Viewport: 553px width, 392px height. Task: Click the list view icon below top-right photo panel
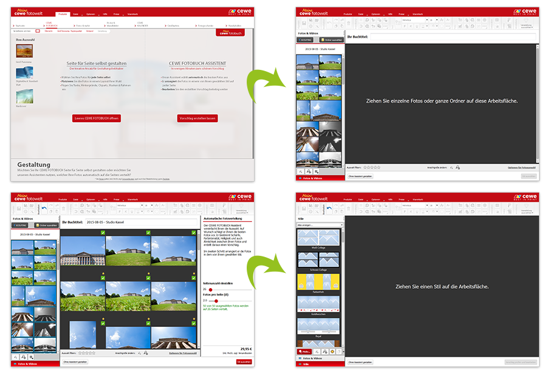[x=317, y=171]
